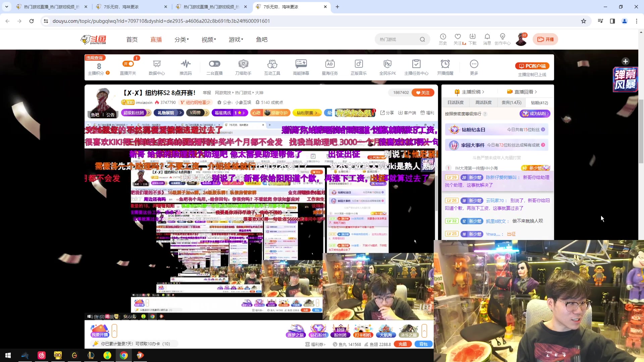644x362 pixels.
Task: Open the 数据中心 data center panel
Action: 157,67
